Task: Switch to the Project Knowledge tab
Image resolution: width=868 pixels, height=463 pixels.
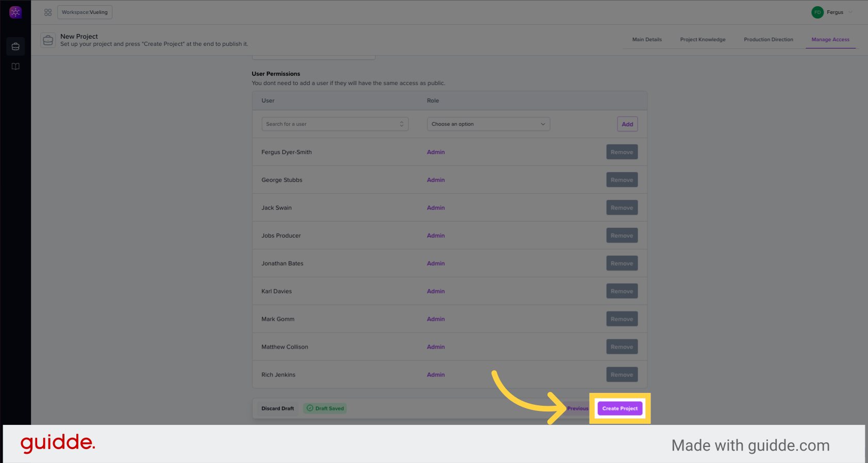Action: [703, 40]
